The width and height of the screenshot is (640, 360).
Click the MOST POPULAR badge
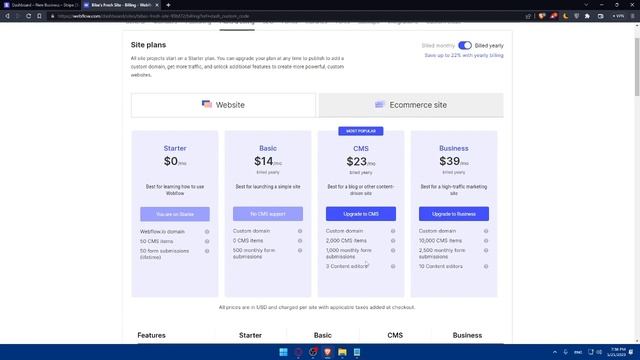pyautogui.click(x=361, y=131)
